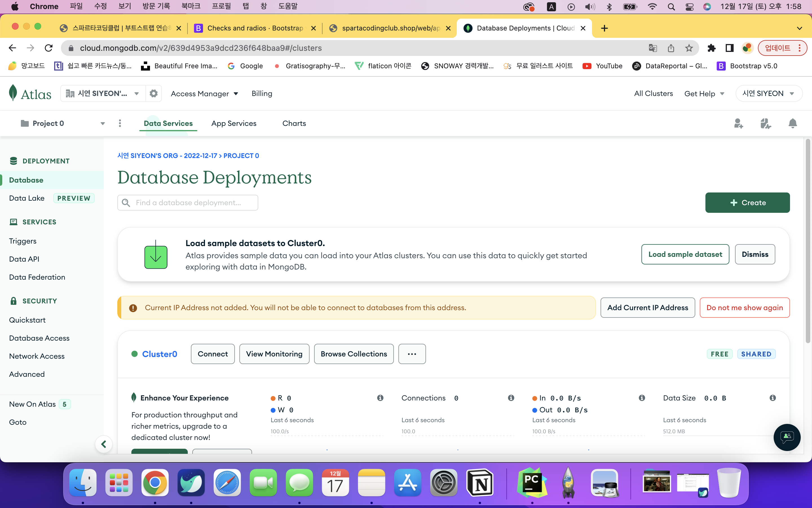The width and height of the screenshot is (812, 508).
Task: Switch to App Services tab
Action: (234, 123)
